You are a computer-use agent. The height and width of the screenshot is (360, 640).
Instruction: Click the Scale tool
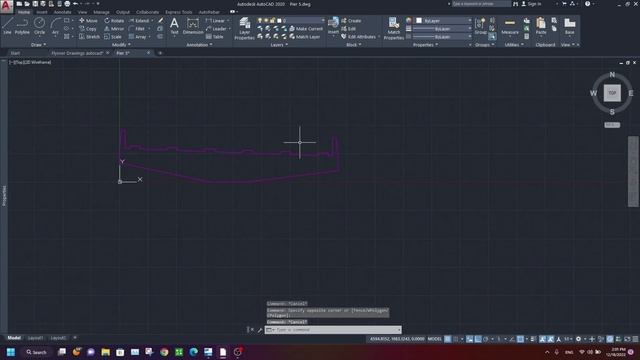[x=113, y=37]
